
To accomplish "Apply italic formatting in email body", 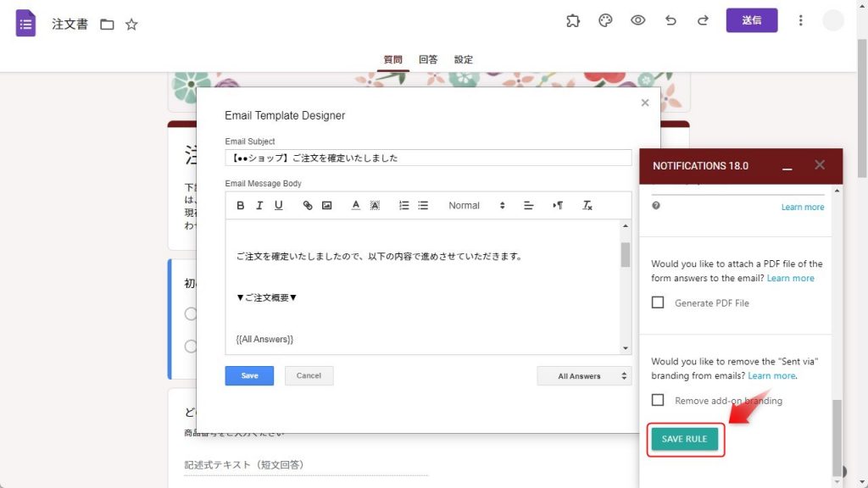I will click(x=259, y=205).
